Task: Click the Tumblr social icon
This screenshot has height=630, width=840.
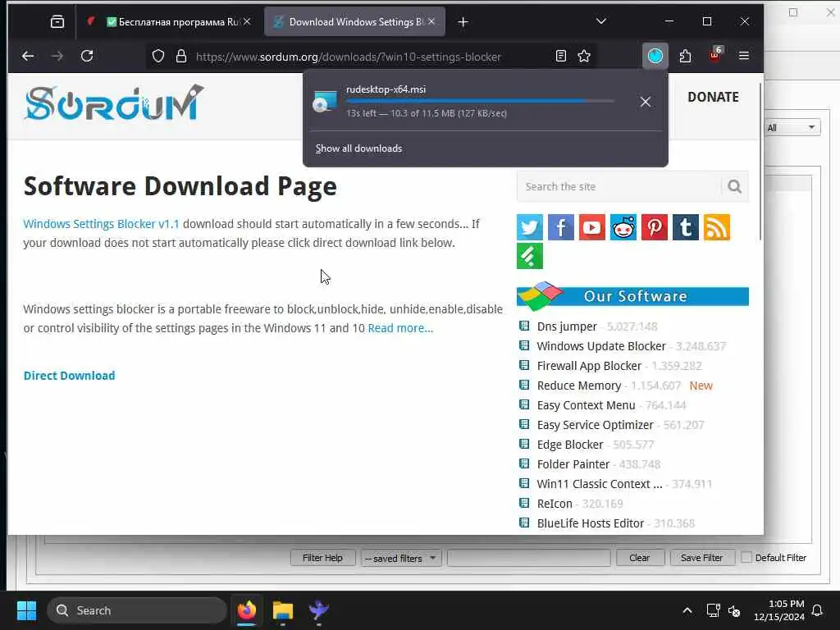Action: pos(686,227)
